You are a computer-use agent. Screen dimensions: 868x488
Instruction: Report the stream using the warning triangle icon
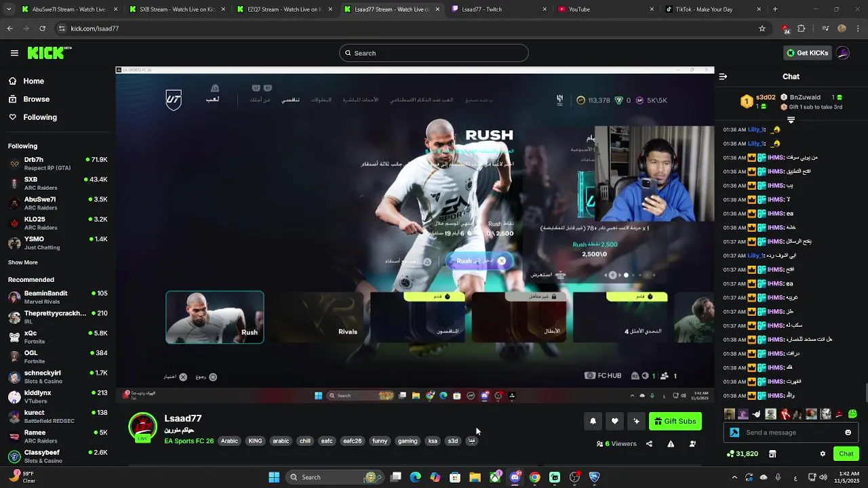pos(671,444)
